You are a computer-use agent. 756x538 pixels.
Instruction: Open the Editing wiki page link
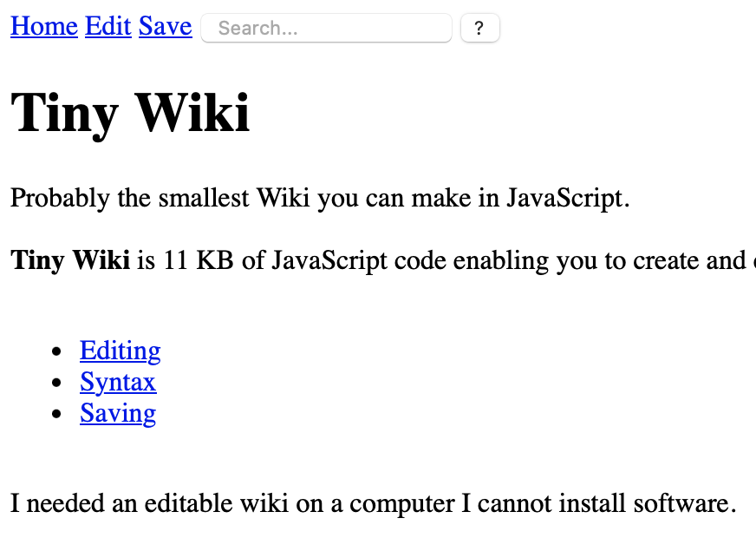[120, 351]
